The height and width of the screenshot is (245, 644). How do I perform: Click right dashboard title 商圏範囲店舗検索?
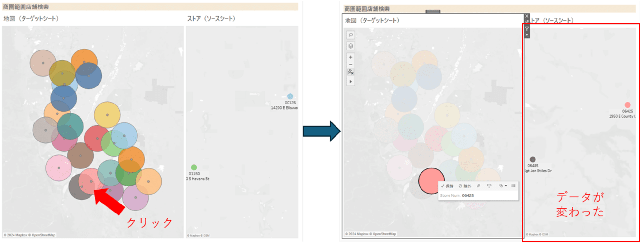click(x=367, y=9)
